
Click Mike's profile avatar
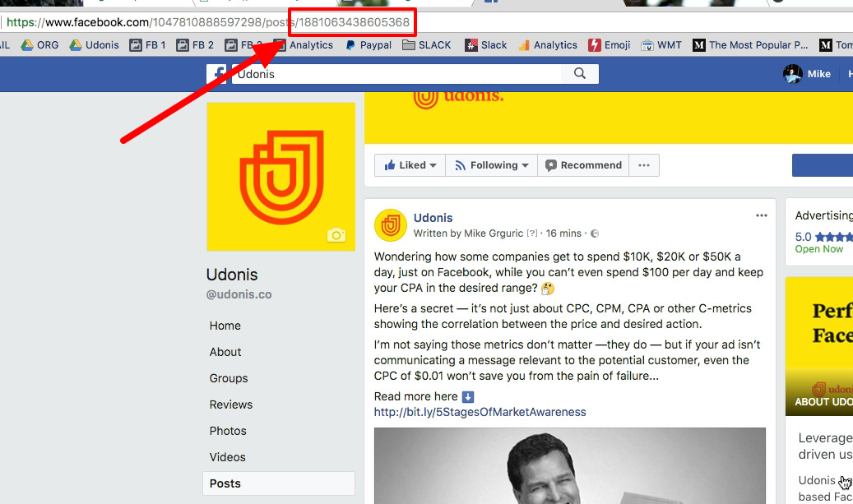pyautogui.click(x=793, y=74)
